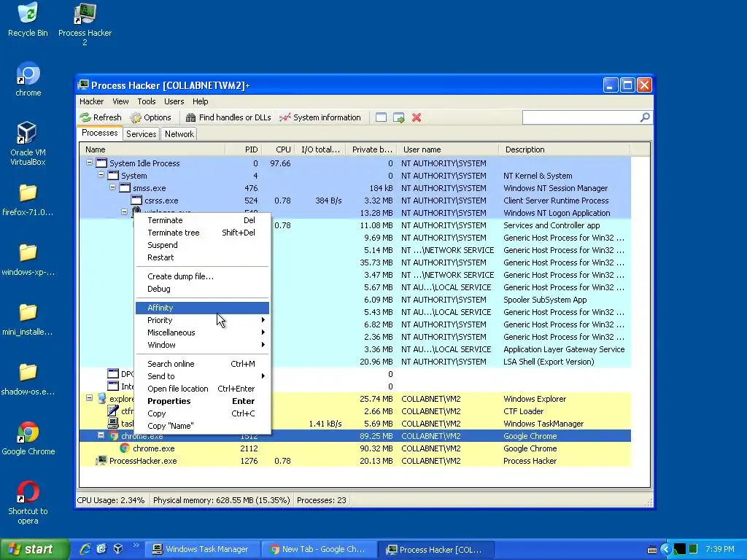Click the Refresh toolbar button
Screen dimensions: 747x560
[x=101, y=117]
